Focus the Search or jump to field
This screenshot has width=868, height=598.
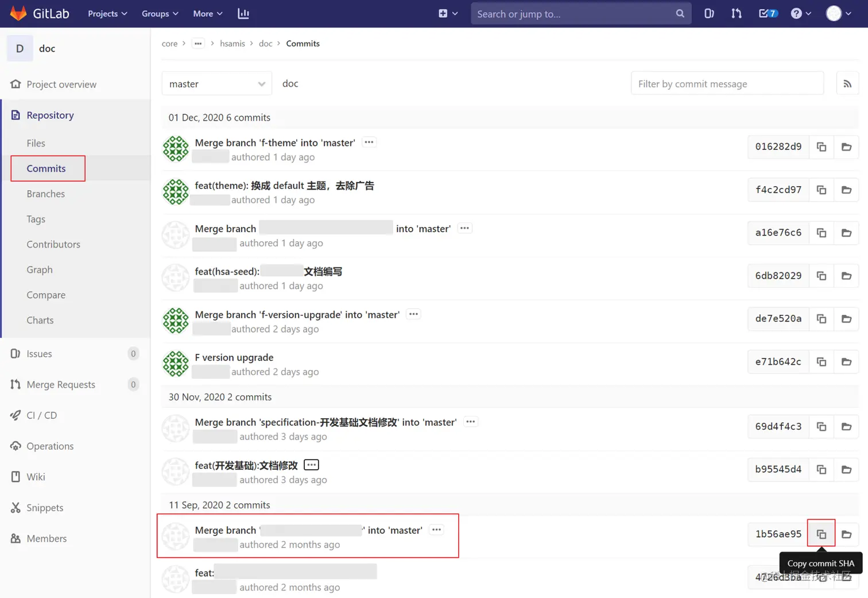(x=580, y=14)
